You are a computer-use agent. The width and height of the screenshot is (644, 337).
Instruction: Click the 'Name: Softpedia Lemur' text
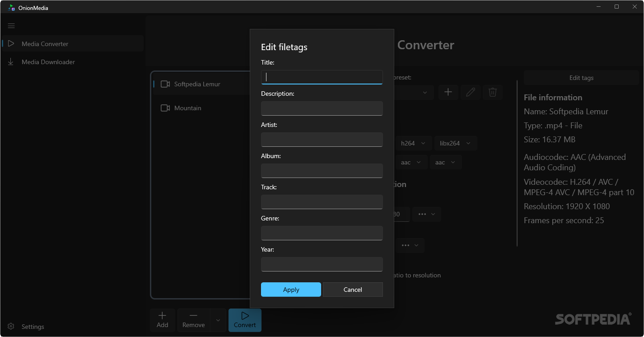566,112
